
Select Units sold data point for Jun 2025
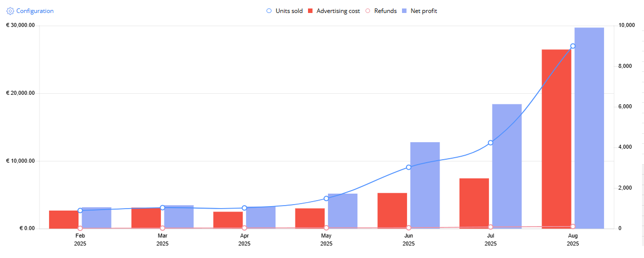408,167
